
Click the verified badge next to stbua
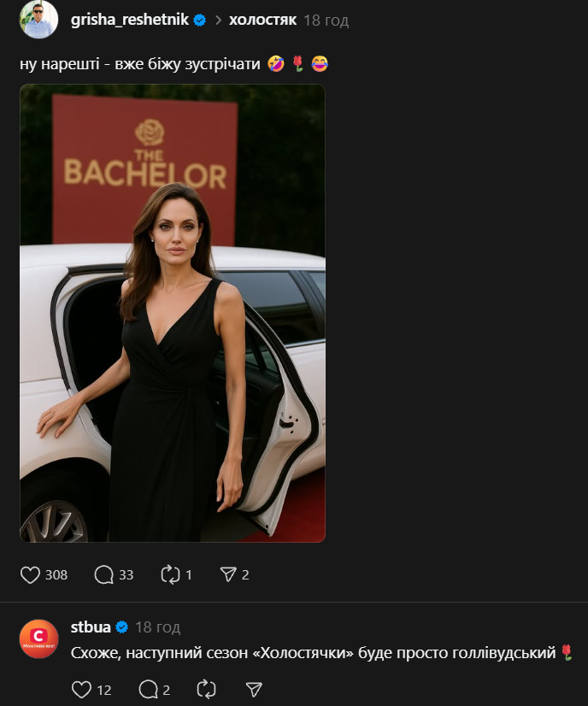point(121,627)
